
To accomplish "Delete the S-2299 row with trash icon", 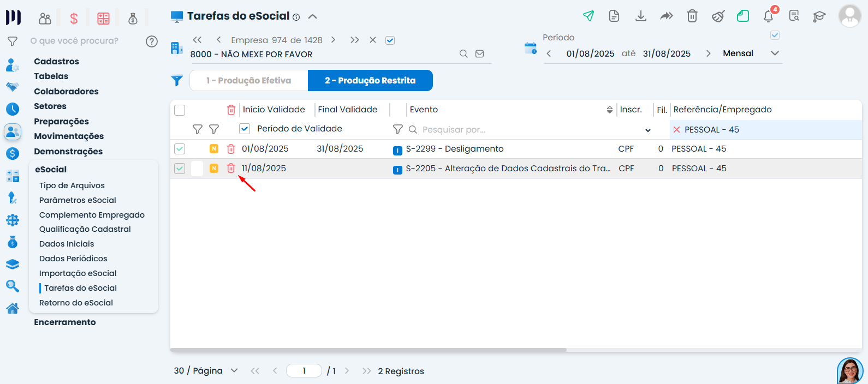I will 231,148.
